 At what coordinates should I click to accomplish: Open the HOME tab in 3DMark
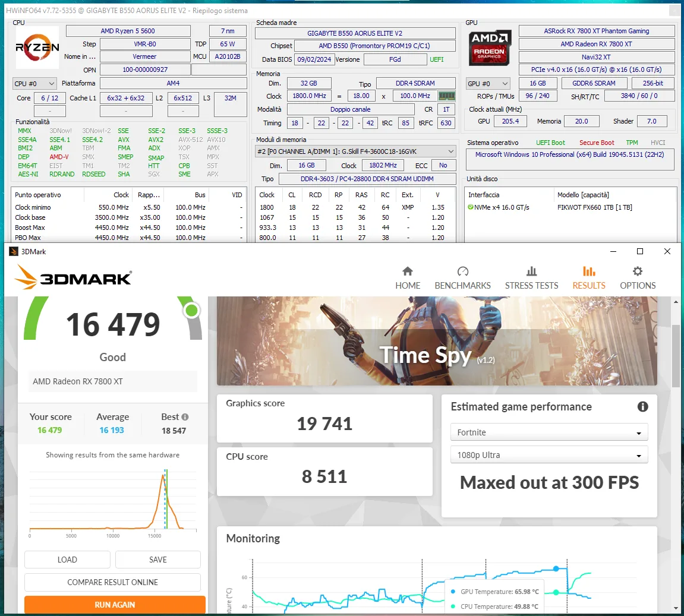tap(408, 278)
